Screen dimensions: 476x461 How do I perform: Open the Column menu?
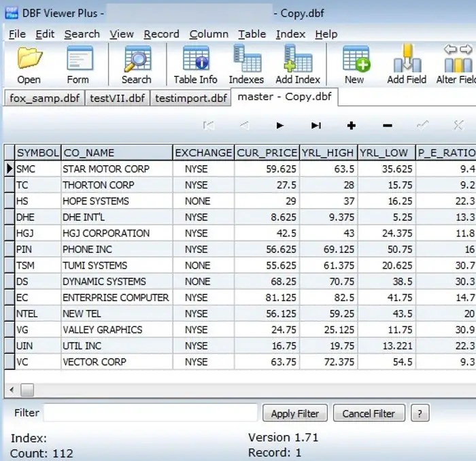[x=209, y=34]
